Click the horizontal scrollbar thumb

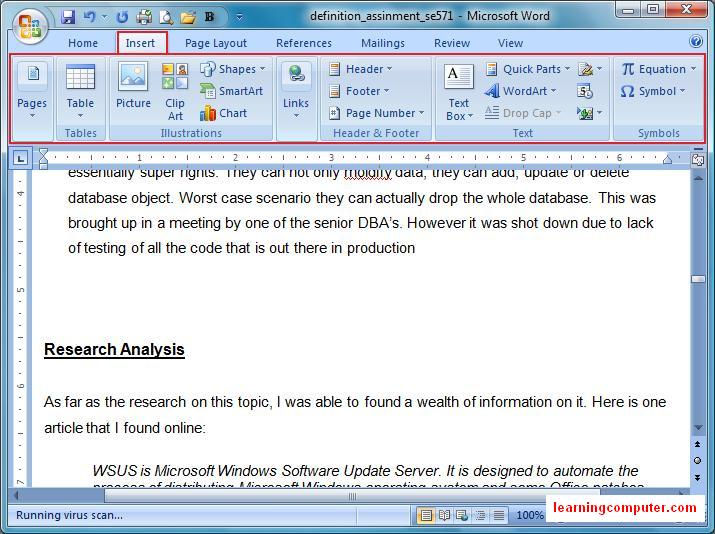tap(352, 496)
